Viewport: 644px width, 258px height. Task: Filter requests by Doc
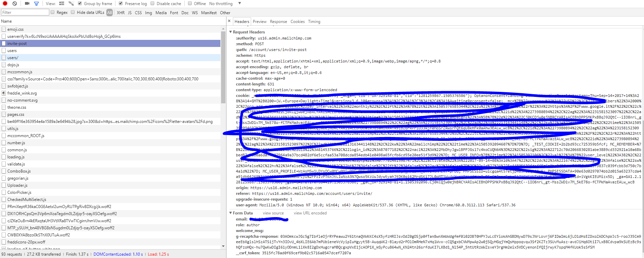point(185,12)
